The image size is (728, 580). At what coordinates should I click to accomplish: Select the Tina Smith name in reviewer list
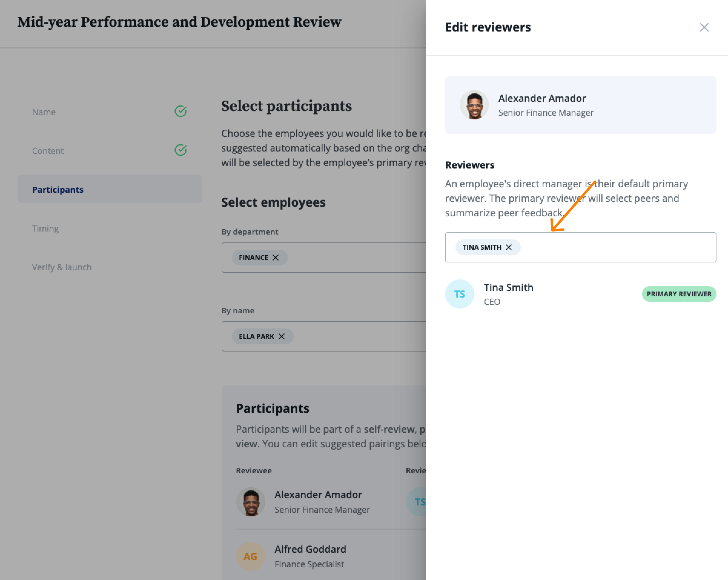(x=508, y=288)
